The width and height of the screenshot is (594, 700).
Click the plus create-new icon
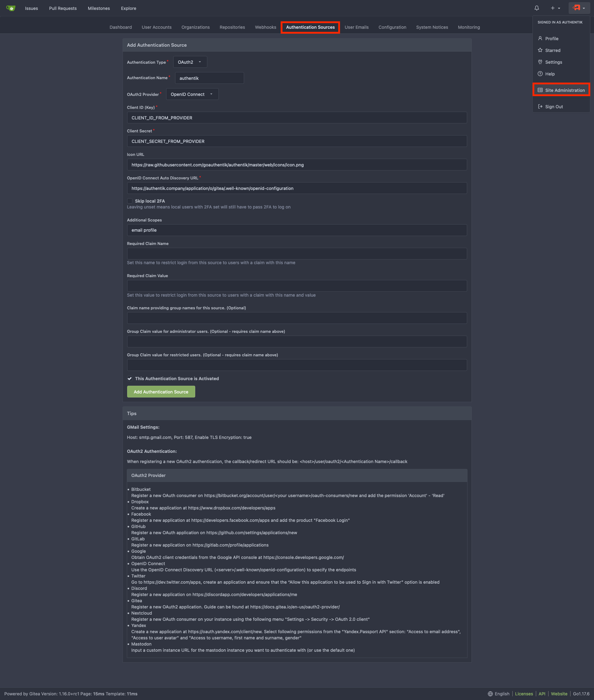pos(553,8)
